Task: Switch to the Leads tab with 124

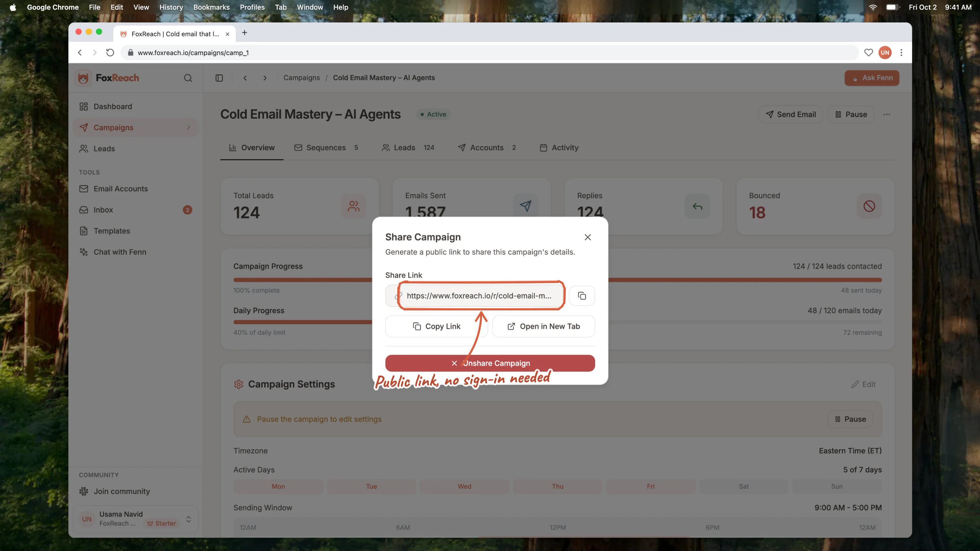Action: (408, 148)
